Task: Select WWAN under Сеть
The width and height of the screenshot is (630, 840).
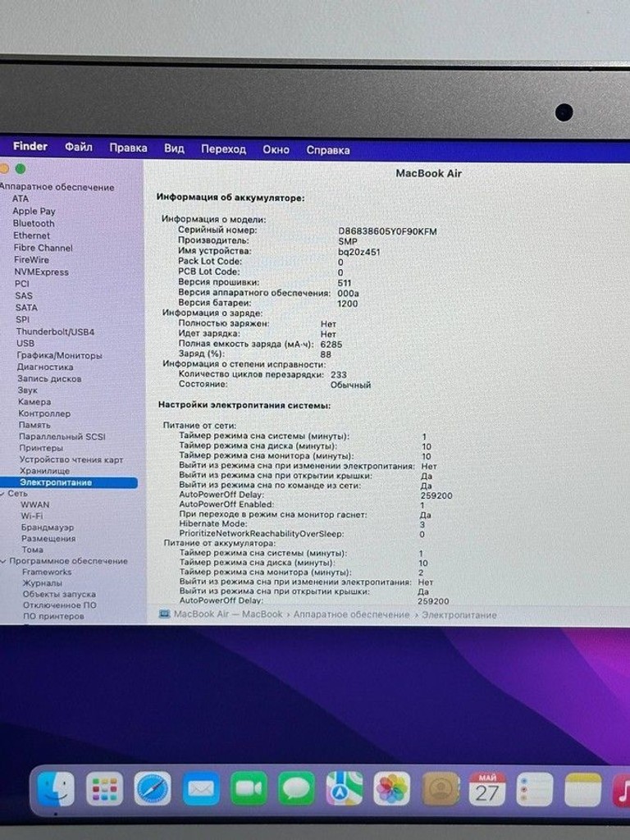Action: 34,504
